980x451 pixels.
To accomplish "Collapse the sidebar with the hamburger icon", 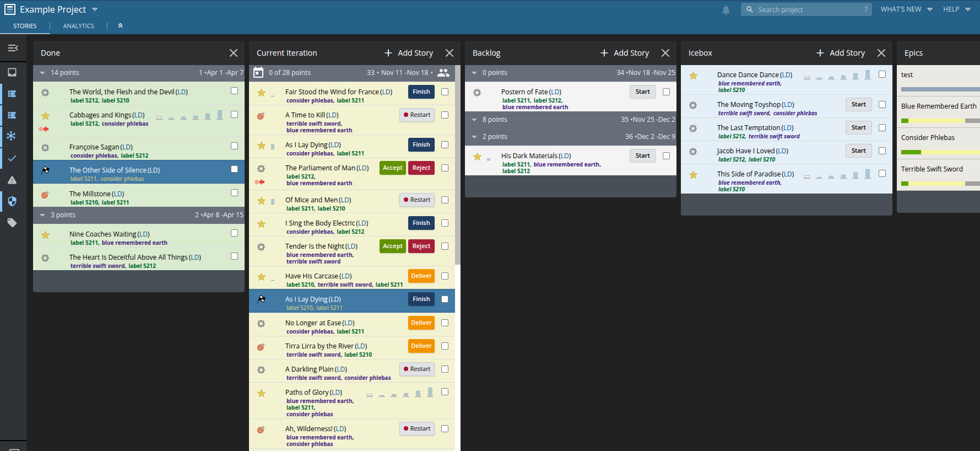I will click(13, 49).
